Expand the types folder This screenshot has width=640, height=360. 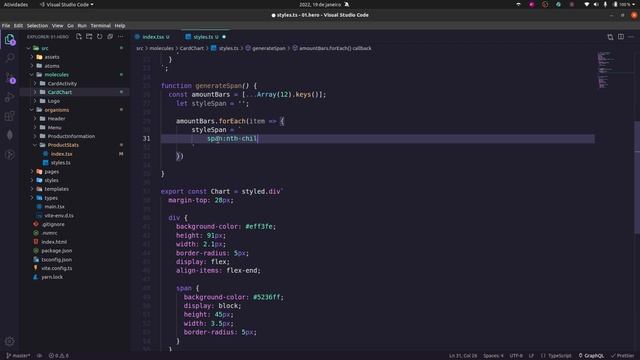click(x=51, y=198)
